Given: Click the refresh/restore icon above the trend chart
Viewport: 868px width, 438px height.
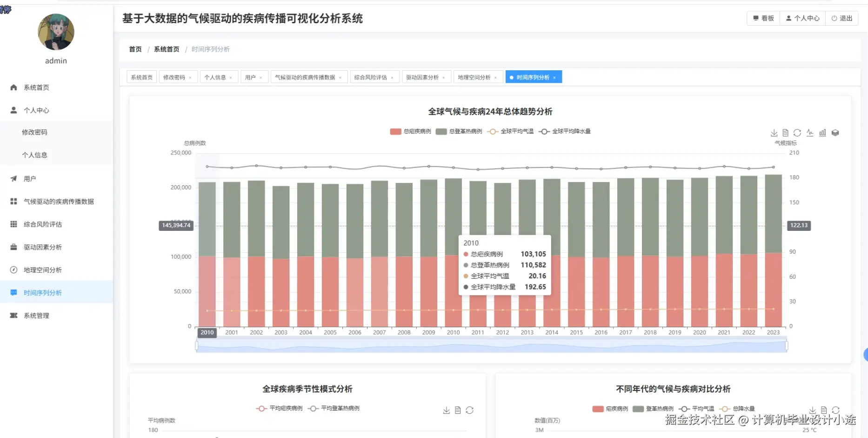Looking at the screenshot, I should 797,133.
